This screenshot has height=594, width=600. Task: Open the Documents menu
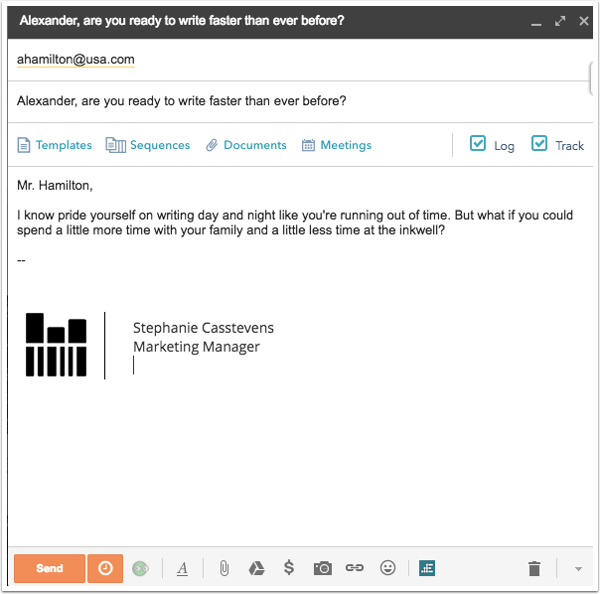pos(246,145)
